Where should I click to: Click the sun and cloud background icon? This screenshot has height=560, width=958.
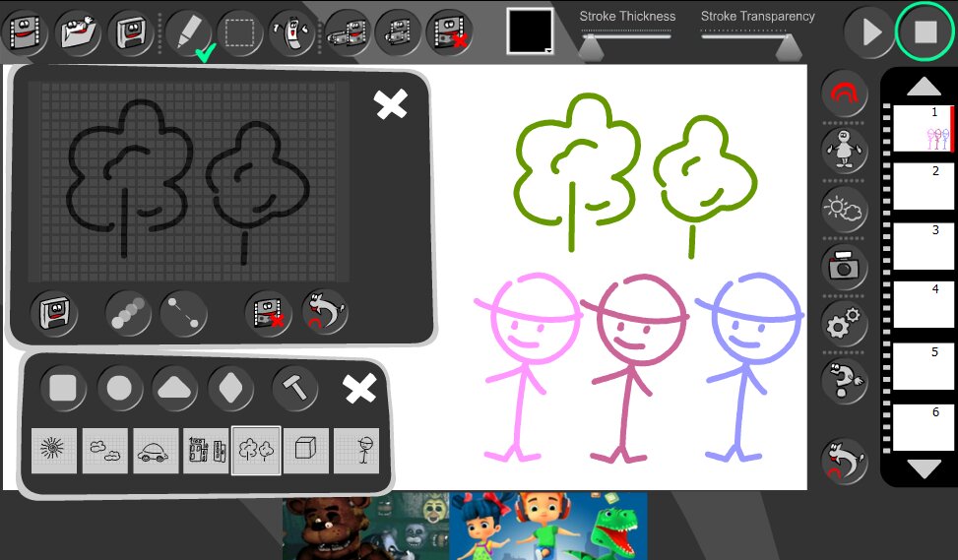(844, 208)
